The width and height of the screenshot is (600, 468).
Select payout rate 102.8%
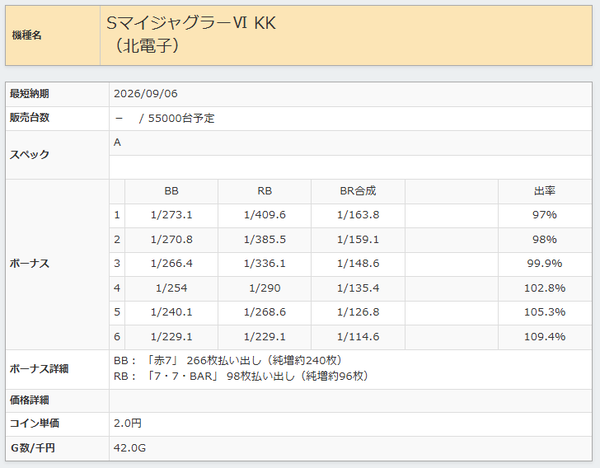coord(545,288)
